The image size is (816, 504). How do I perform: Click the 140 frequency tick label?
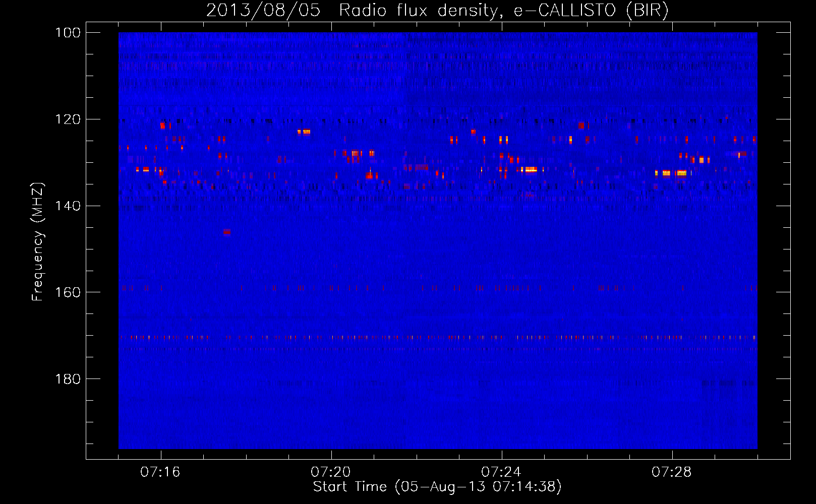(68, 206)
